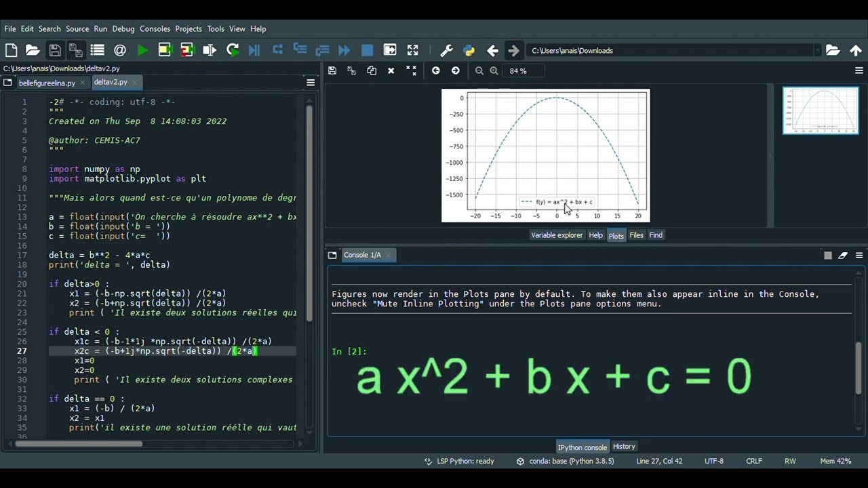Save plot as image in Plots pane
Viewport: 868px width, 488px height.
coord(332,70)
